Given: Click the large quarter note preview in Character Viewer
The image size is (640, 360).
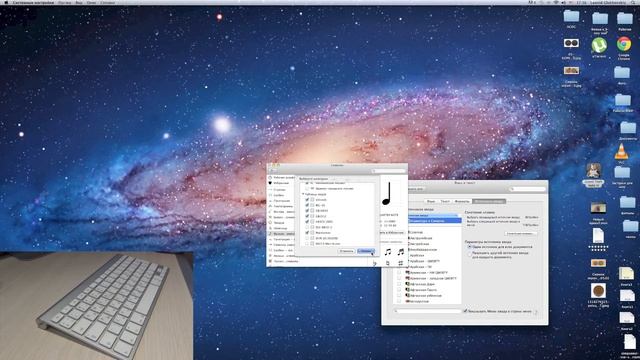Looking at the screenshot, I should (x=387, y=193).
